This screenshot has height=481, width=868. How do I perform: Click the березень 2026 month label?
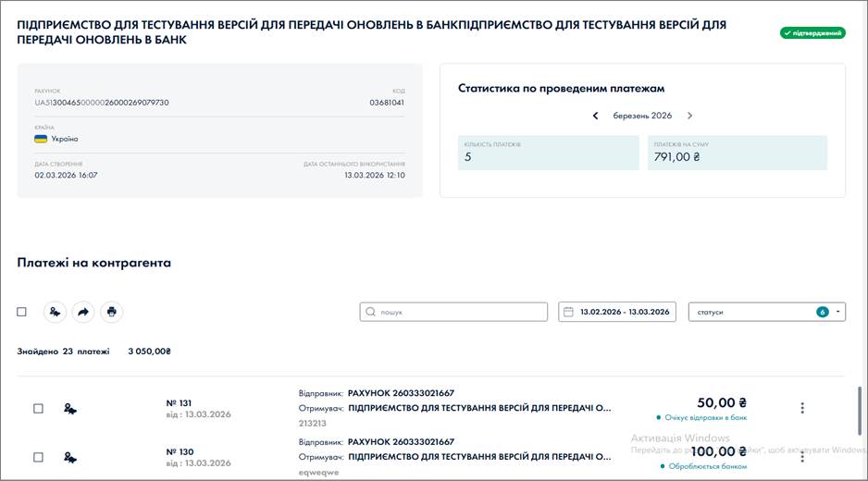click(642, 116)
